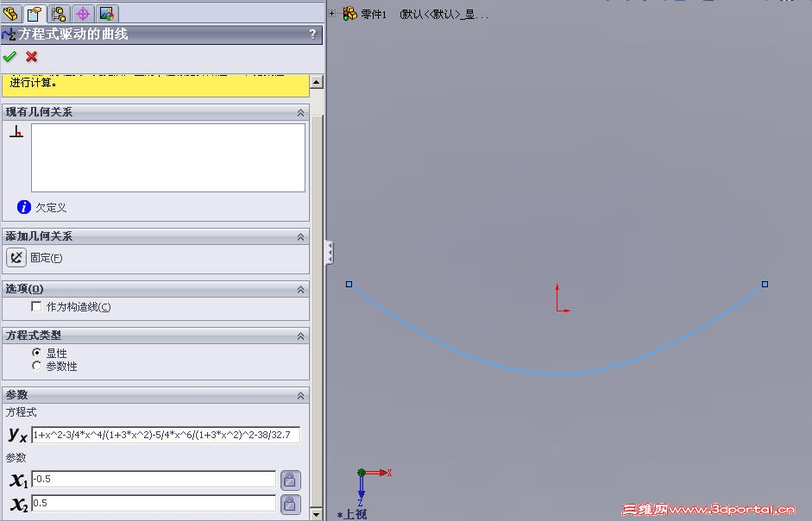Click the red sketch origin marker

pos(557,311)
